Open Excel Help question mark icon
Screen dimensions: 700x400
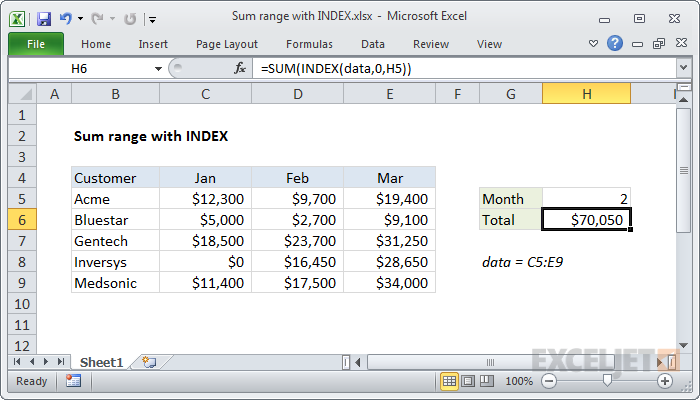[x=615, y=44]
